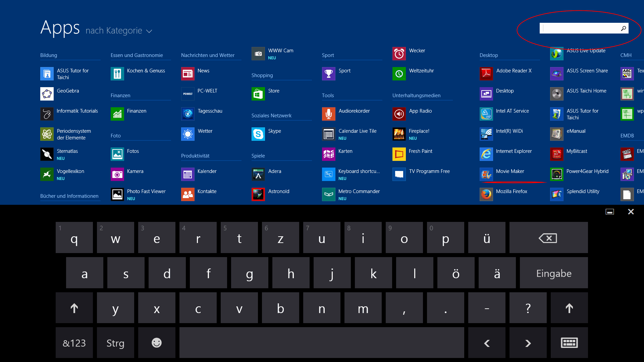
Task: Toggle the left Shift key on keyboard
Action: click(x=74, y=308)
